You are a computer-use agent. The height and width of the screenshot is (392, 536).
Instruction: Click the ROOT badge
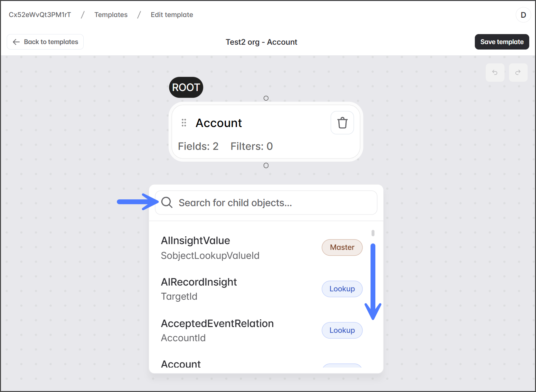tap(186, 87)
